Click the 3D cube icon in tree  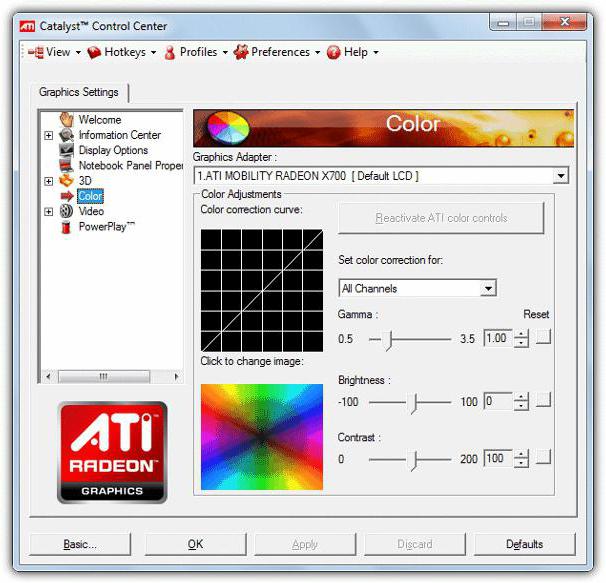[67, 181]
